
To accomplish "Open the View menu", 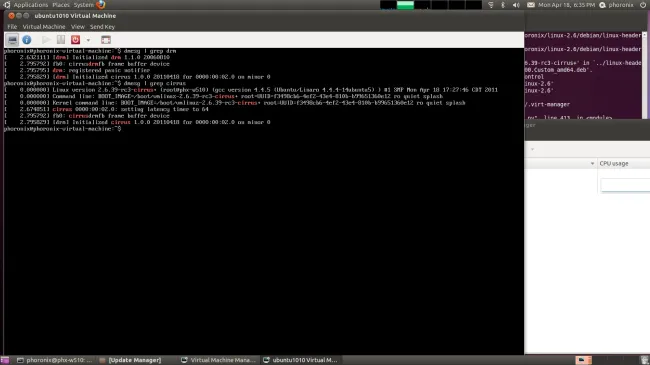I will (78, 27).
